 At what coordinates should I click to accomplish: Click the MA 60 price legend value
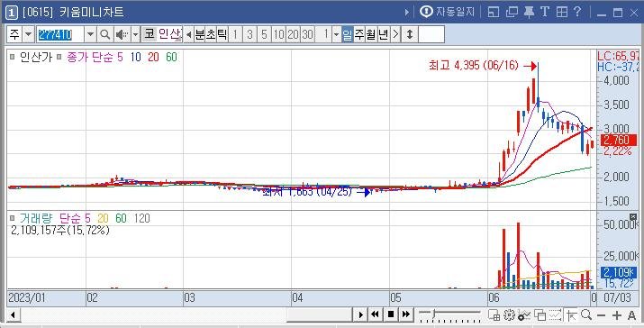(x=171, y=57)
